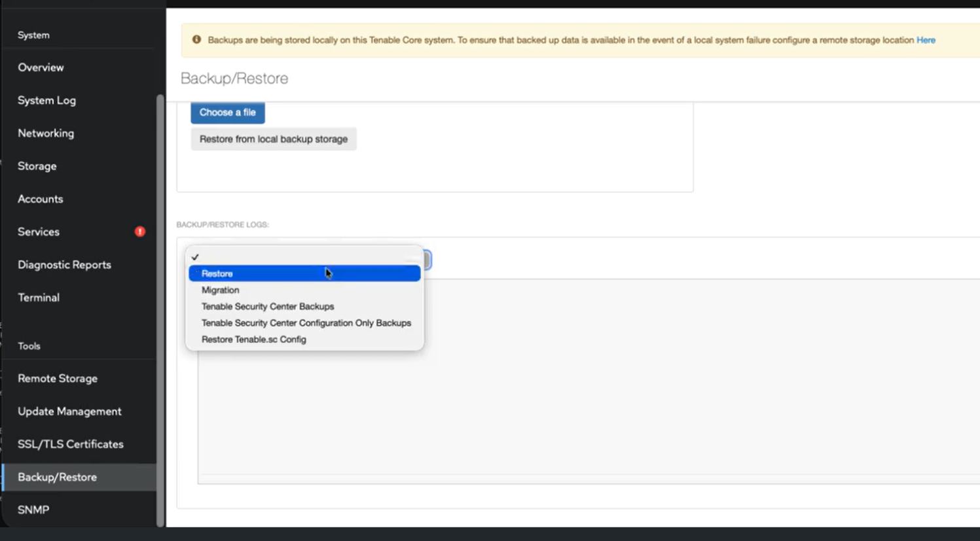The height and width of the screenshot is (541, 980).
Task: Open Networking settings from sidebar
Action: point(46,133)
